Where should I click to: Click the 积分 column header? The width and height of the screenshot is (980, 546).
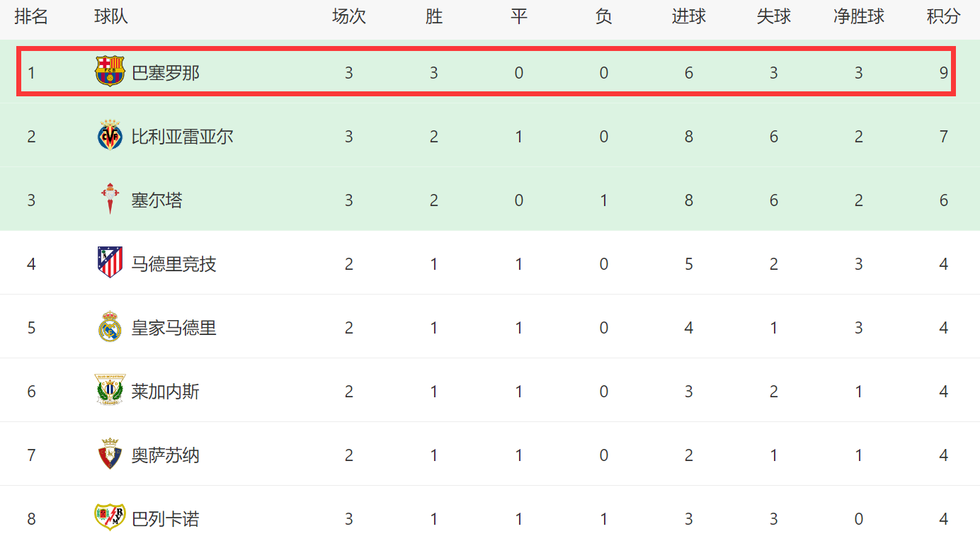tap(943, 17)
